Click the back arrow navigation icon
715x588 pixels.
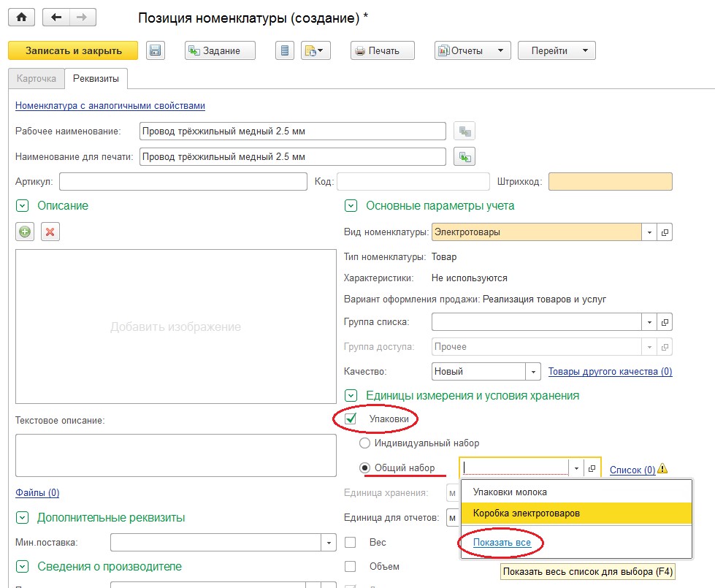click(x=56, y=17)
